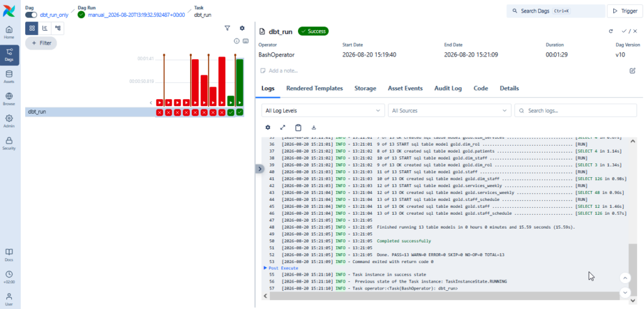Image resolution: width=644 pixels, height=309 pixels.
Task: Expand the collapsed left panel arrow
Action: point(260,169)
